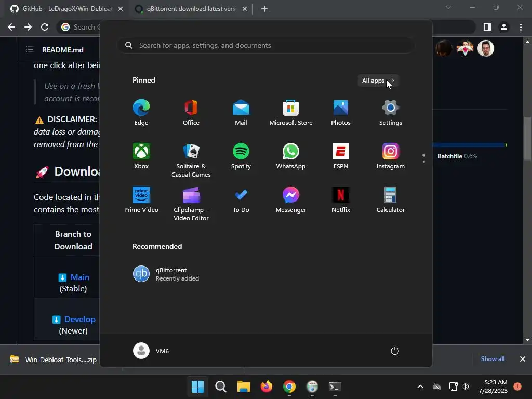Go to next page of pinned apps
Screen dimensions: 532x399
point(424,162)
